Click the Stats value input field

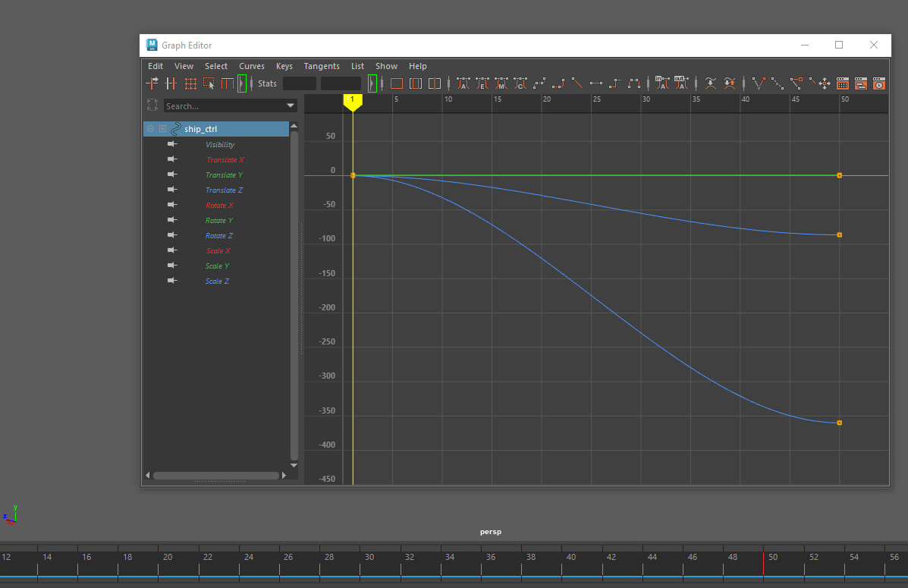point(299,83)
